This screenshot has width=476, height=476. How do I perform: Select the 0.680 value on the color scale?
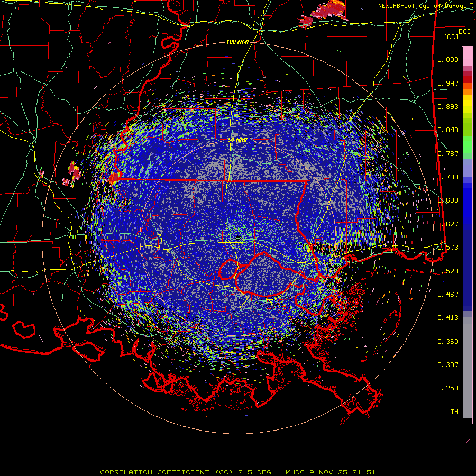click(x=448, y=200)
